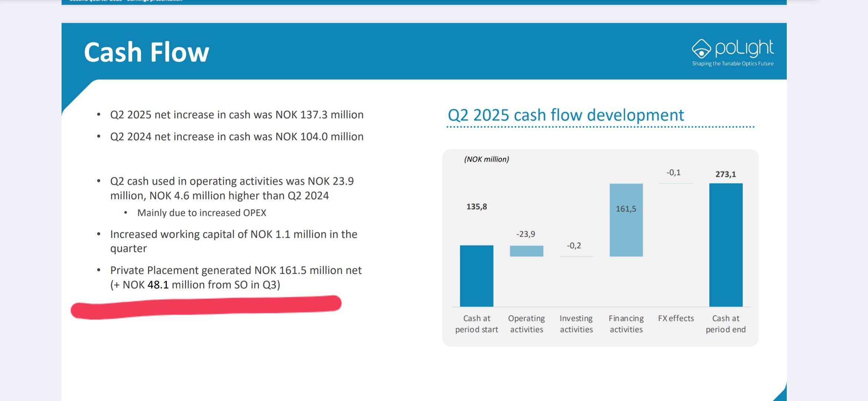
Task: Click the Investing activities axis label
Action: coord(576,324)
